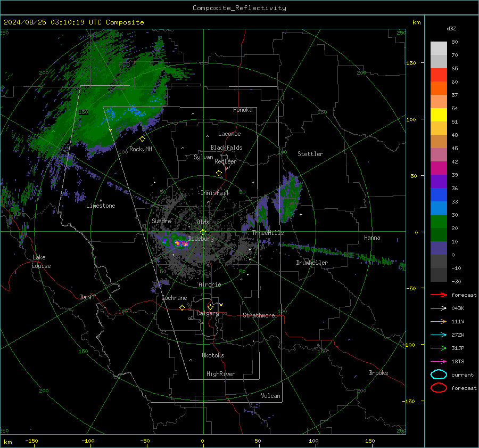Click the Didsbury label near storm cell
Viewport: 479px width, 448px height.
point(201,239)
